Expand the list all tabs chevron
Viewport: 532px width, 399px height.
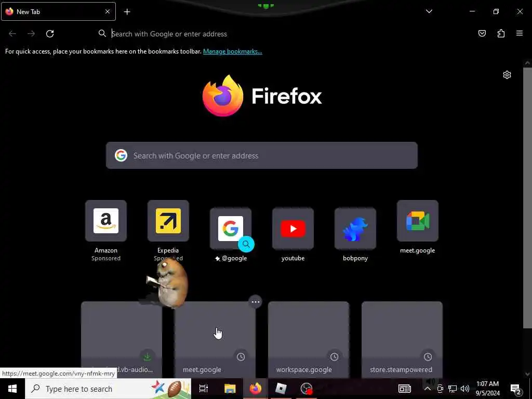point(429,11)
